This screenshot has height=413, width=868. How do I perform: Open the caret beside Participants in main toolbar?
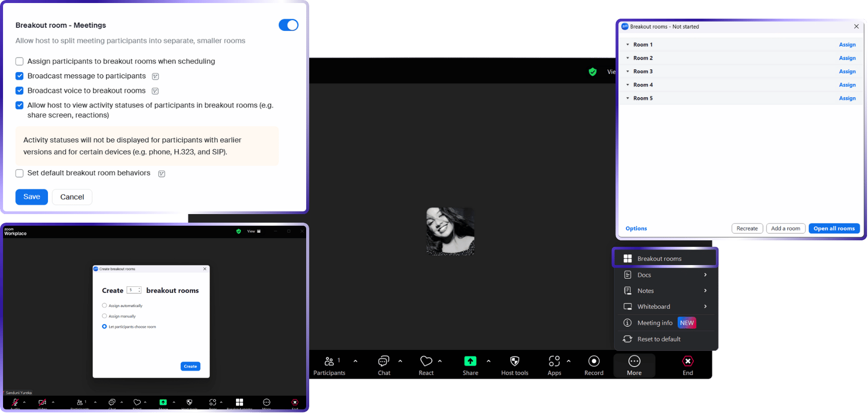click(x=355, y=361)
